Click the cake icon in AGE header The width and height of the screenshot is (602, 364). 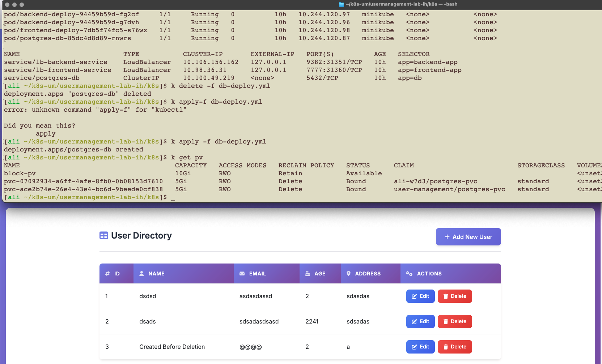click(x=308, y=274)
